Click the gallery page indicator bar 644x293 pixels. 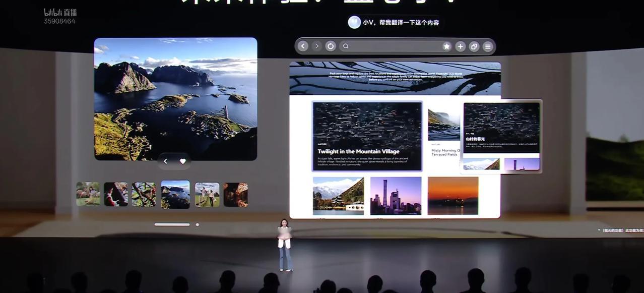click(172, 224)
